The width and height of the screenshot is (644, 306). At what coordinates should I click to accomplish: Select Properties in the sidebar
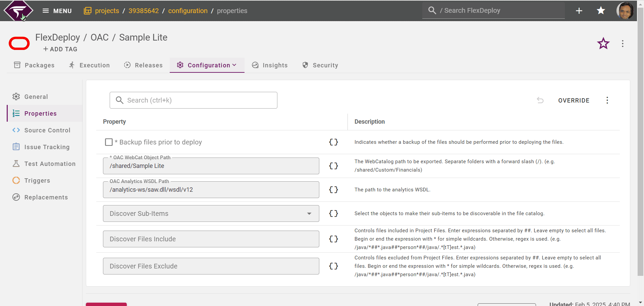click(x=44, y=114)
